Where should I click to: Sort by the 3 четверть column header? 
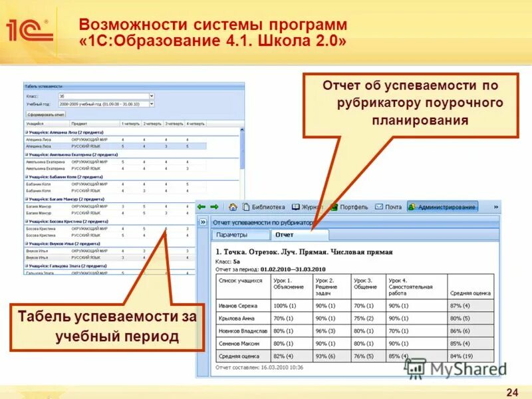pyautogui.click(x=174, y=124)
